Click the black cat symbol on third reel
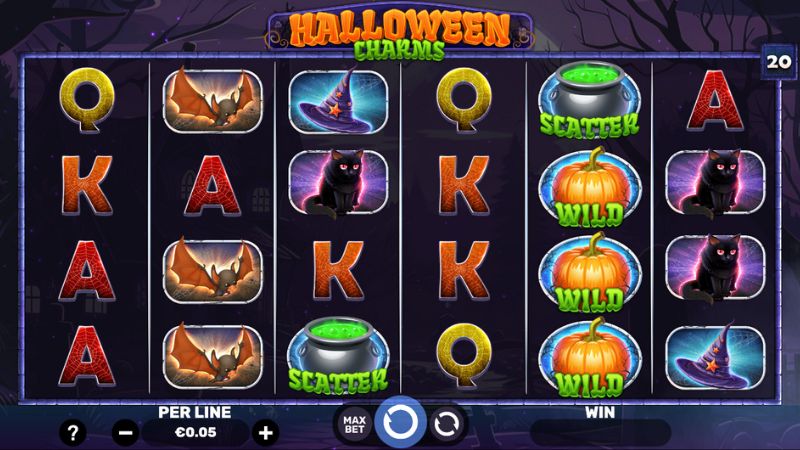Image resolution: width=800 pixels, height=450 pixels. pos(338,184)
